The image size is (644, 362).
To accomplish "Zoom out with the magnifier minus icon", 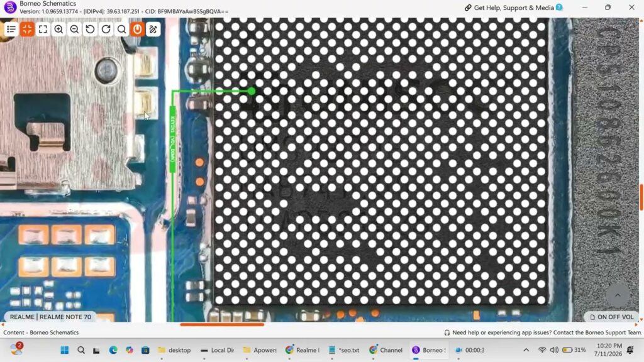I will (x=74, y=29).
